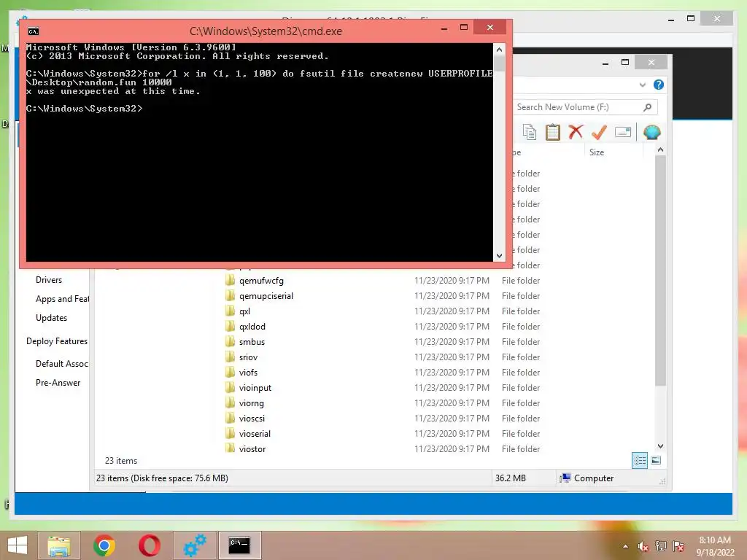This screenshot has height=560, width=747.
Task: Select the smbus folder
Action: point(252,342)
